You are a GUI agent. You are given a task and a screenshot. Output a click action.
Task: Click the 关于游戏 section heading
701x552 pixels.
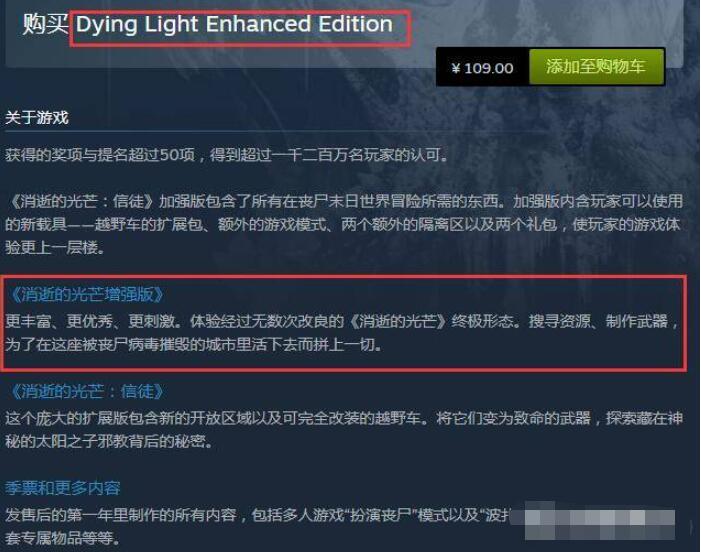(x=37, y=118)
